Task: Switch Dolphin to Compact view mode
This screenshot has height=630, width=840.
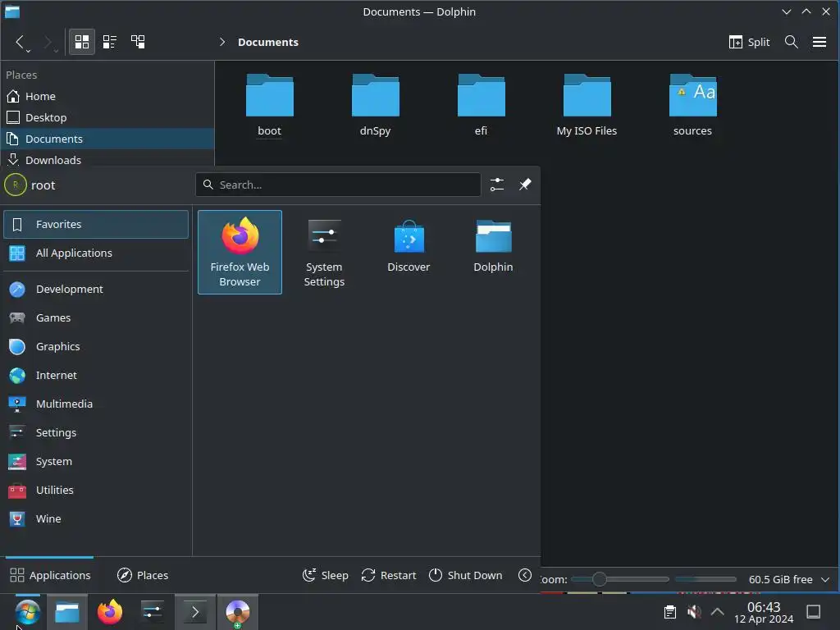Action: (110, 42)
